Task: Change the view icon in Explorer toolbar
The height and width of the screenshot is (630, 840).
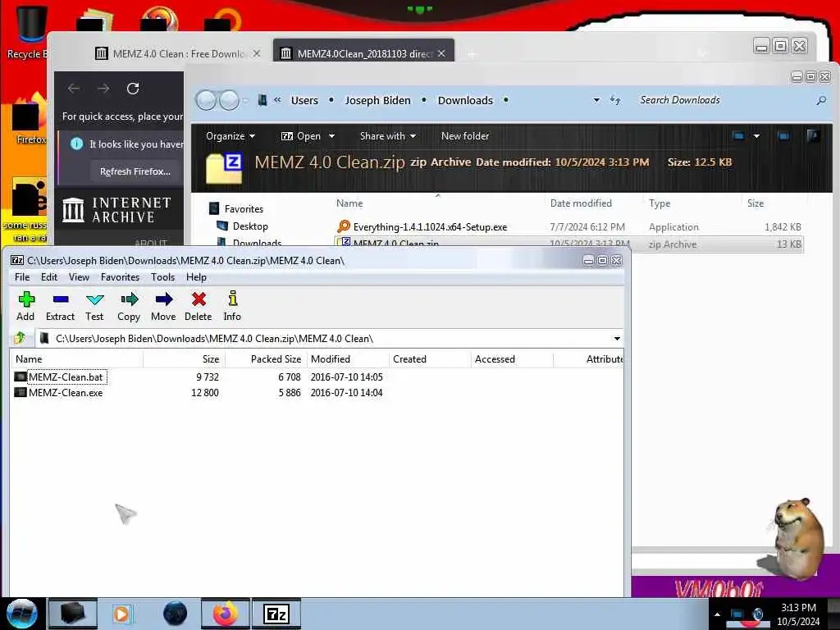Action: point(738,136)
